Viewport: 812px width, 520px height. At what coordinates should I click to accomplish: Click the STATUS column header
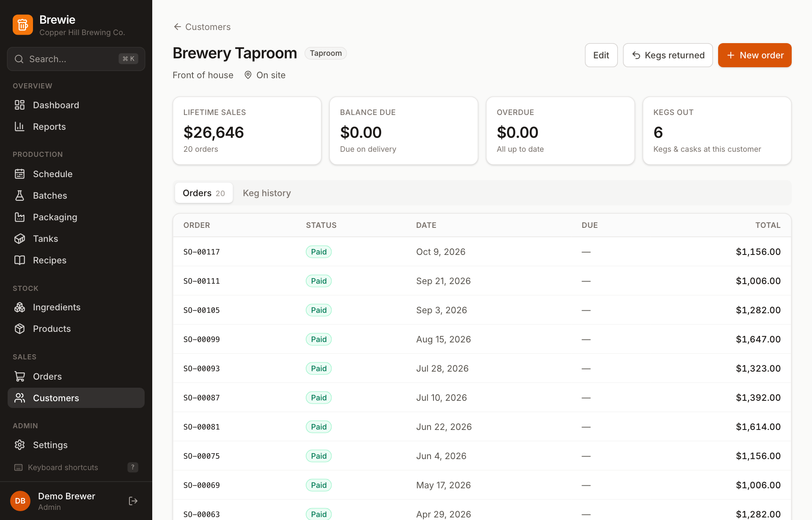click(x=321, y=225)
